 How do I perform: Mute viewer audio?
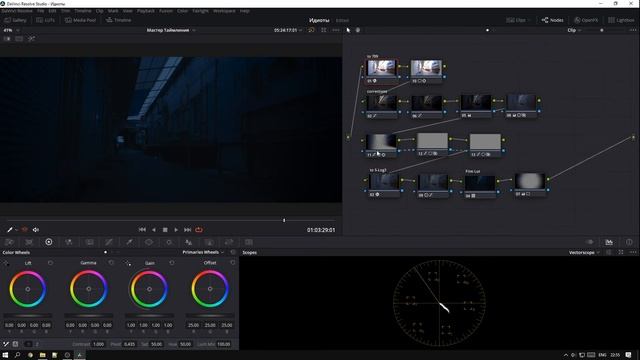click(x=36, y=230)
